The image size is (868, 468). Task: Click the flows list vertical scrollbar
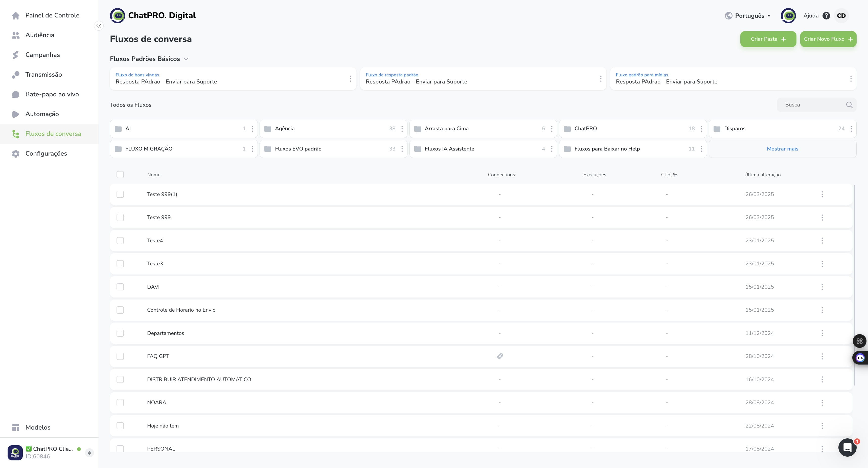coord(855,285)
